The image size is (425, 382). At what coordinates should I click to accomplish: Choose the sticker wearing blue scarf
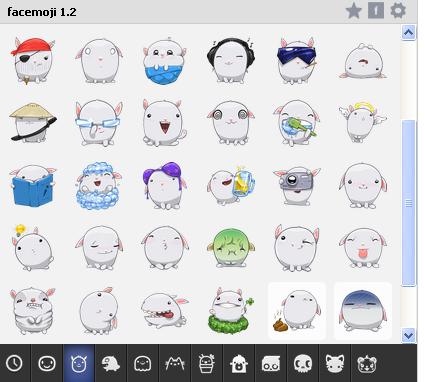[x=164, y=61]
